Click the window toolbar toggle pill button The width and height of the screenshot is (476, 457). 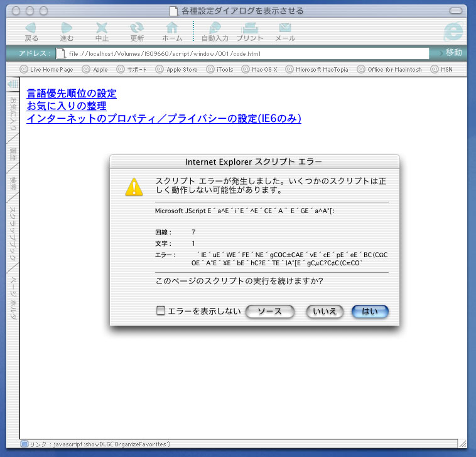pyautogui.click(x=456, y=11)
